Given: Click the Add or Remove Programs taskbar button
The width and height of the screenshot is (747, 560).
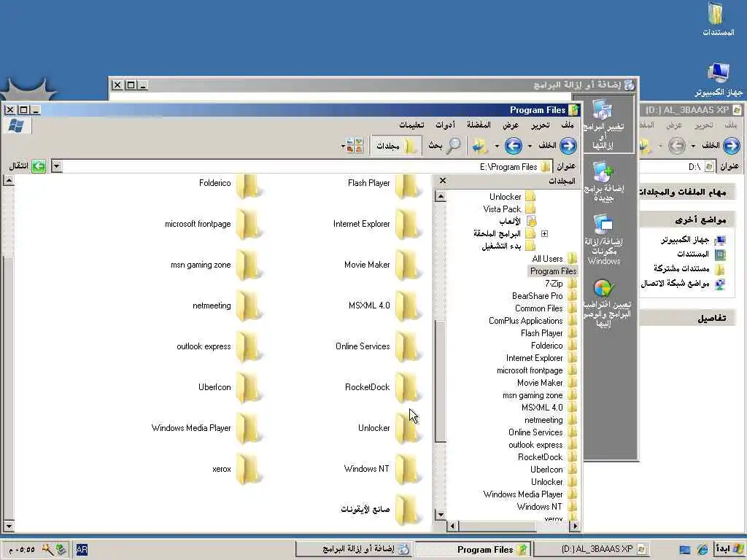Looking at the screenshot, I should [x=354, y=550].
